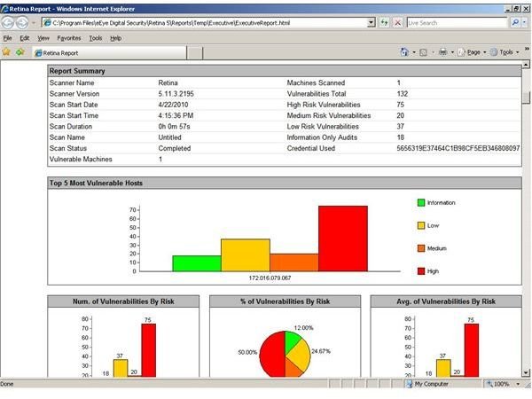Expand the Print options dropdown arrow
Image resolution: width=532 pixels, height=399 pixels.
[x=452, y=52]
